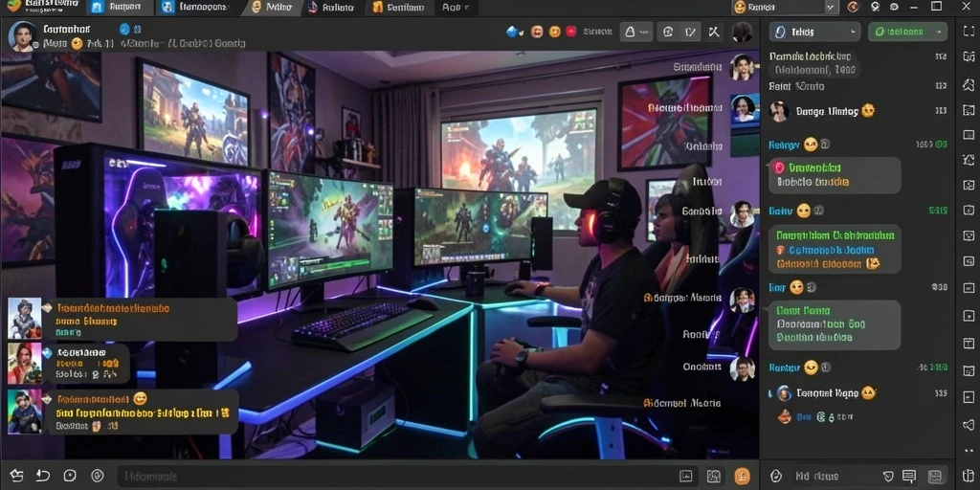
Task: Click the red-orange emoji in the stream header
Action: (536, 32)
